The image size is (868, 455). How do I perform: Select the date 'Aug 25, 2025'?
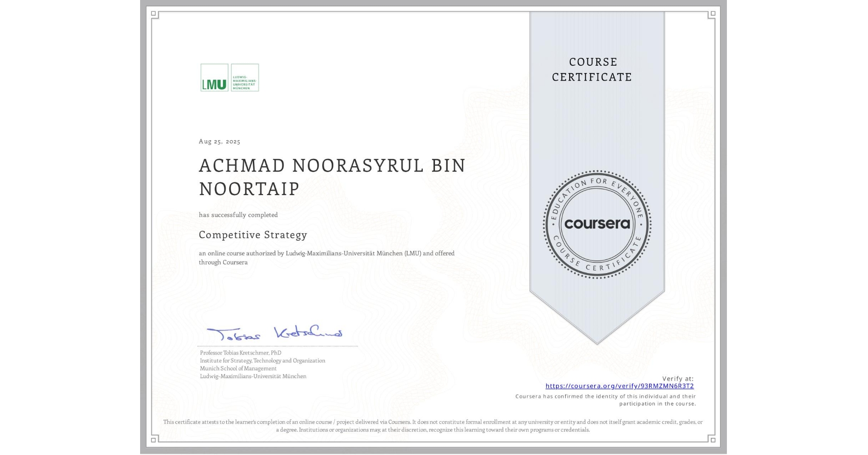pos(219,141)
